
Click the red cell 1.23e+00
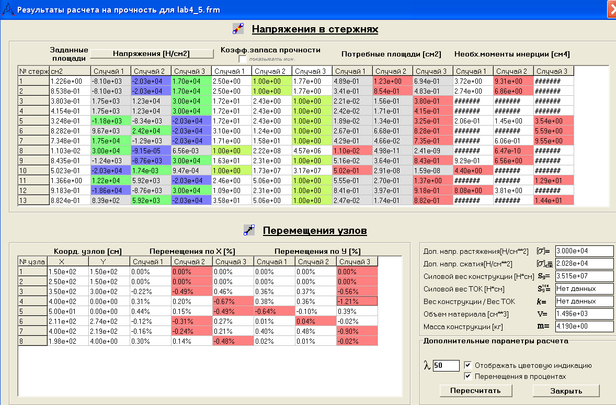tap(392, 81)
